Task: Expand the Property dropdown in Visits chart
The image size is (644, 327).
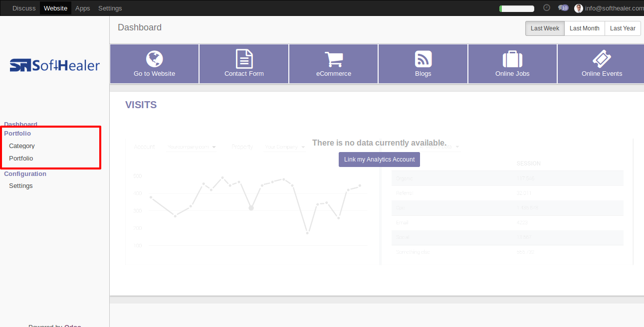Action: pos(285,147)
